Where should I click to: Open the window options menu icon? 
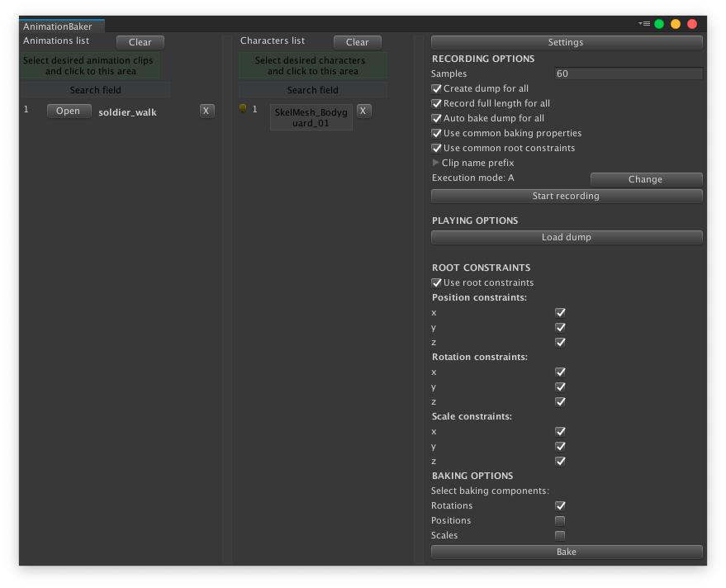pos(644,24)
